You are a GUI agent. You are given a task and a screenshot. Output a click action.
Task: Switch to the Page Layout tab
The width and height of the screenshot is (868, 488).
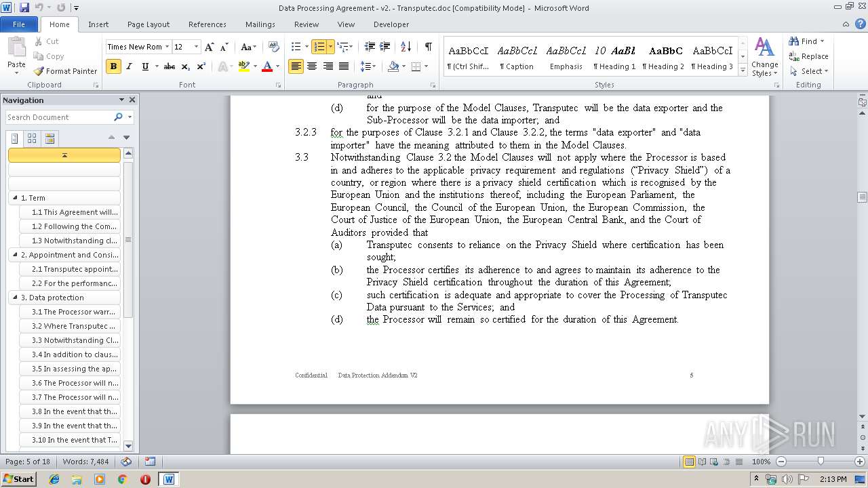click(x=149, y=24)
